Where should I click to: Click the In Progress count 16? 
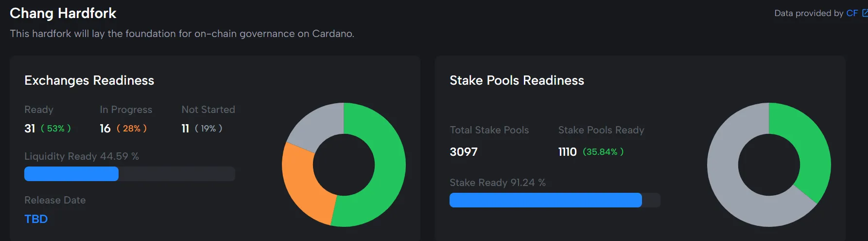[105, 129]
